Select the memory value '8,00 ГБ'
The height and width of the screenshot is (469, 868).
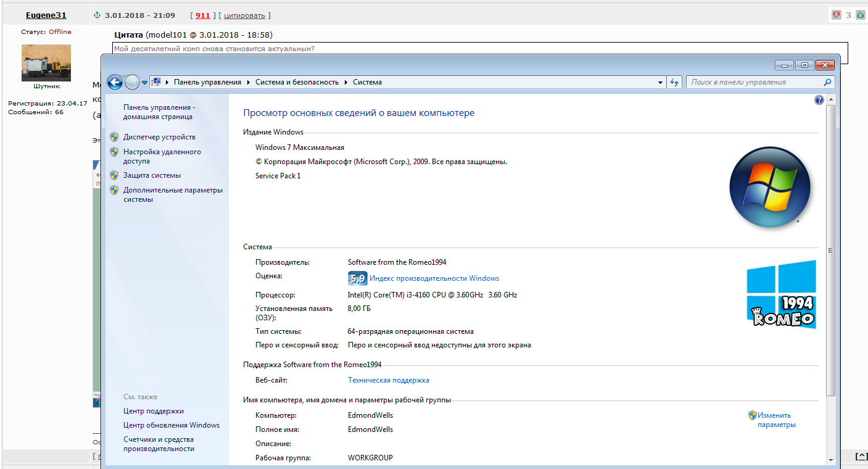(360, 309)
